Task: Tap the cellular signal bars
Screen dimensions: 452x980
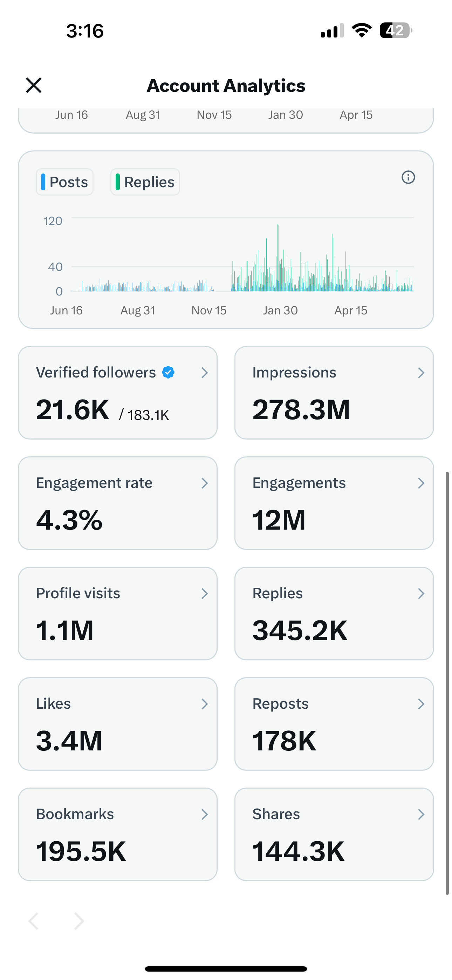Action: (x=332, y=30)
